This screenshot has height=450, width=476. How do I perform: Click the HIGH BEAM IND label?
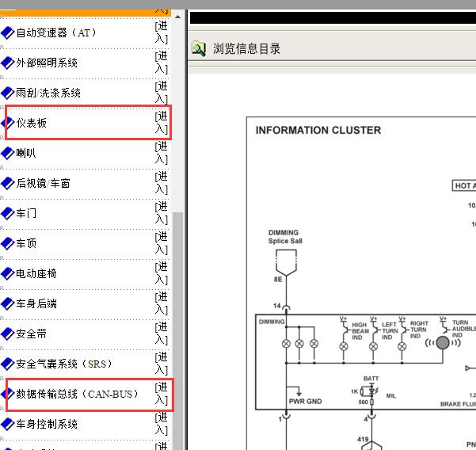click(360, 331)
